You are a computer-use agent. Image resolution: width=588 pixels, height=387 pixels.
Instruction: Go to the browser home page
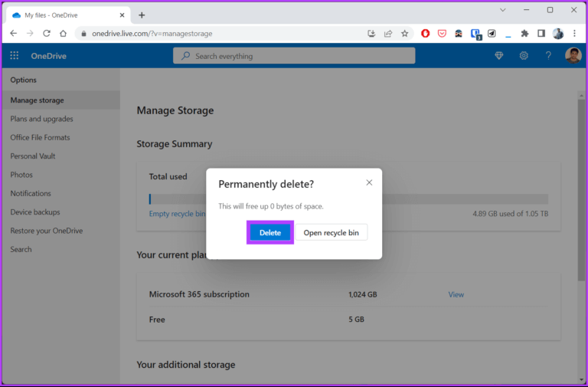pyautogui.click(x=63, y=34)
